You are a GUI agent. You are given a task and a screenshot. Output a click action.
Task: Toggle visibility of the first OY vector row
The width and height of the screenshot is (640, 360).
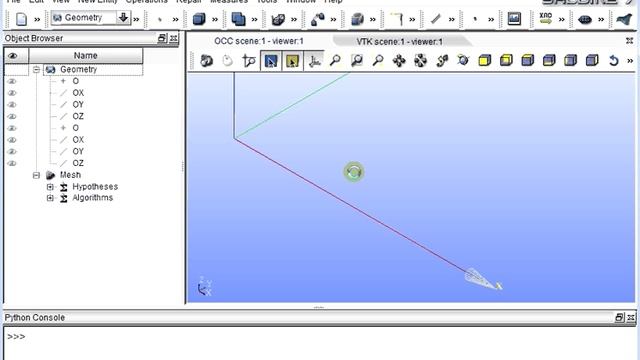(12, 104)
